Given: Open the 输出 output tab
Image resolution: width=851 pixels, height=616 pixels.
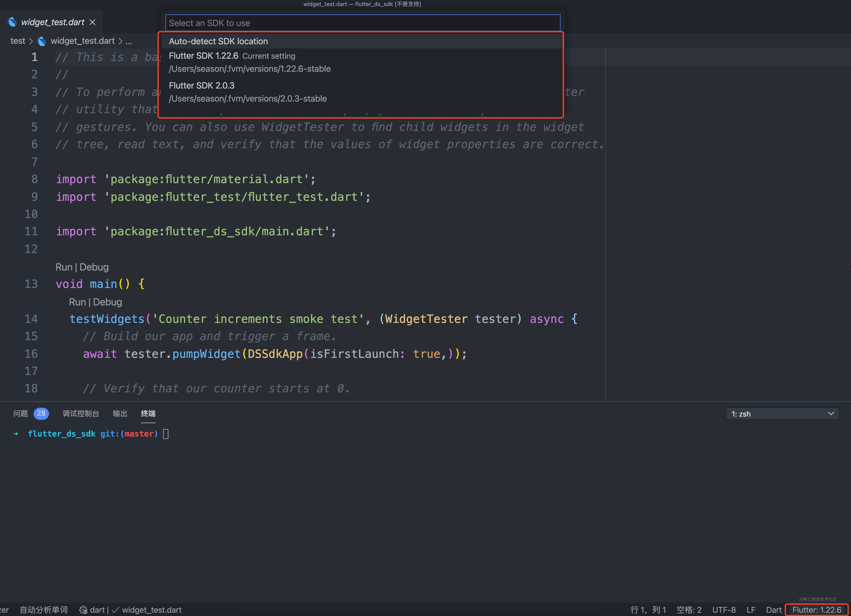Looking at the screenshot, I should click(x=120, y=414).
